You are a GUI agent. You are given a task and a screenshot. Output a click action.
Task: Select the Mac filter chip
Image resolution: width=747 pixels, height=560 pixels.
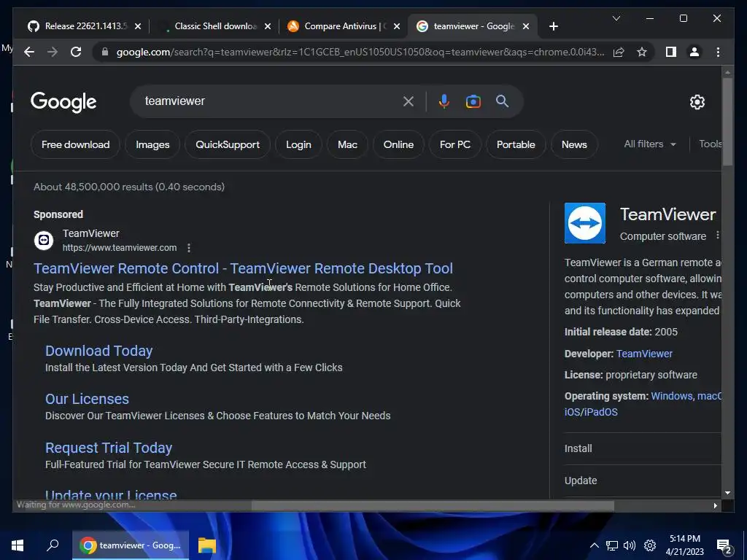(347, 145)
